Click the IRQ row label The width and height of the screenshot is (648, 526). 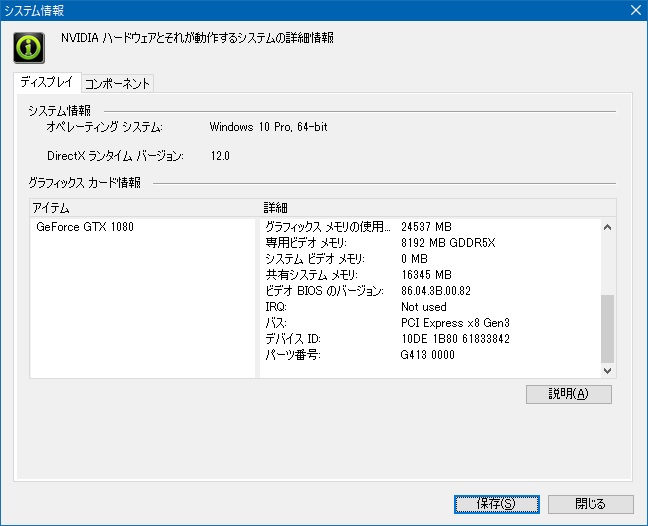click(276, 307)
